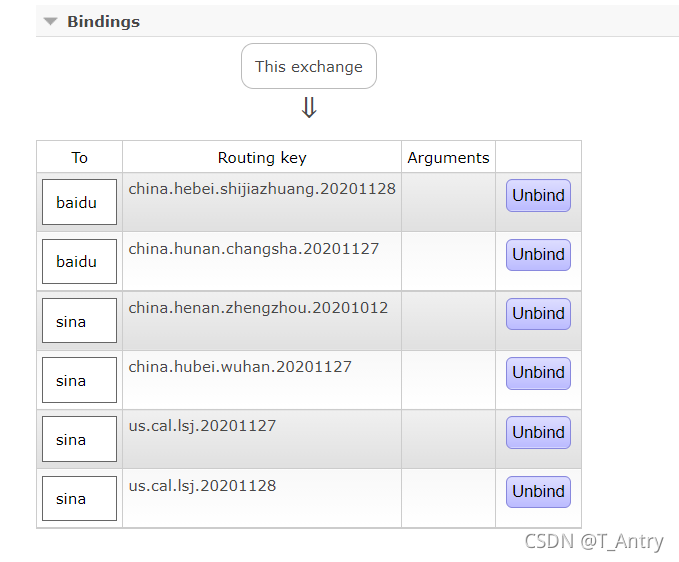Viewport: 679px width, 562px height.
Task: Click the Routing key column header
Action: [262, 157]
